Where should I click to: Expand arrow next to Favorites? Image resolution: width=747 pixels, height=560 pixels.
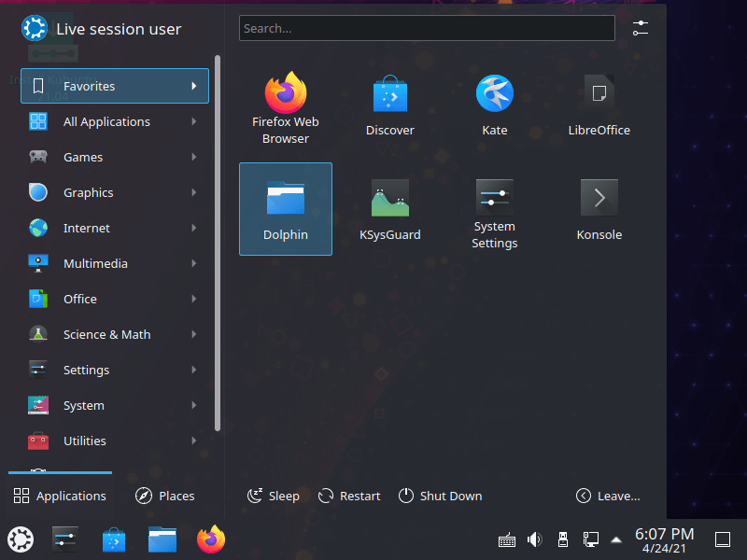(x=194, y=86)
